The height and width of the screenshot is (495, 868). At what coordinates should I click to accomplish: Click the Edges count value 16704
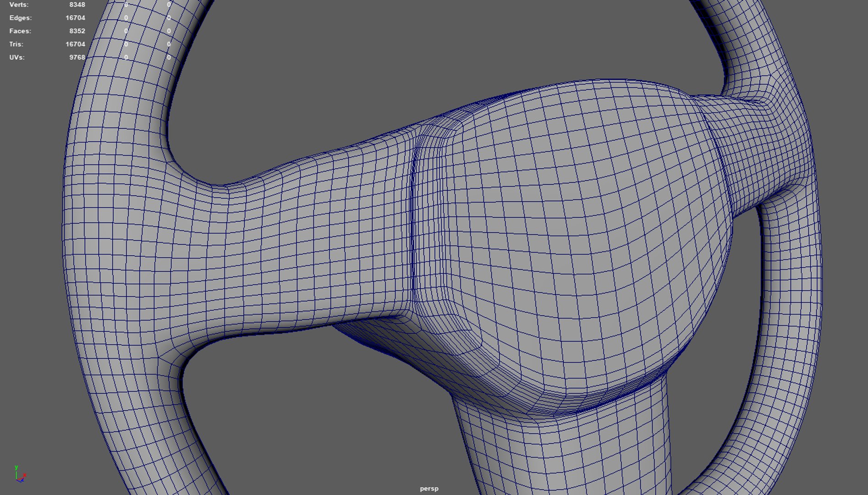75,18
